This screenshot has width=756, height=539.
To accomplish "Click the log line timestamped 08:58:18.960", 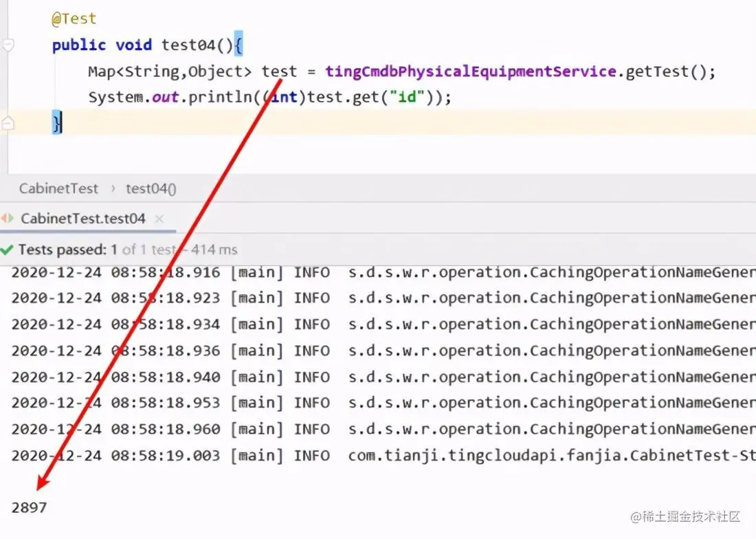I will coord(383,429).
